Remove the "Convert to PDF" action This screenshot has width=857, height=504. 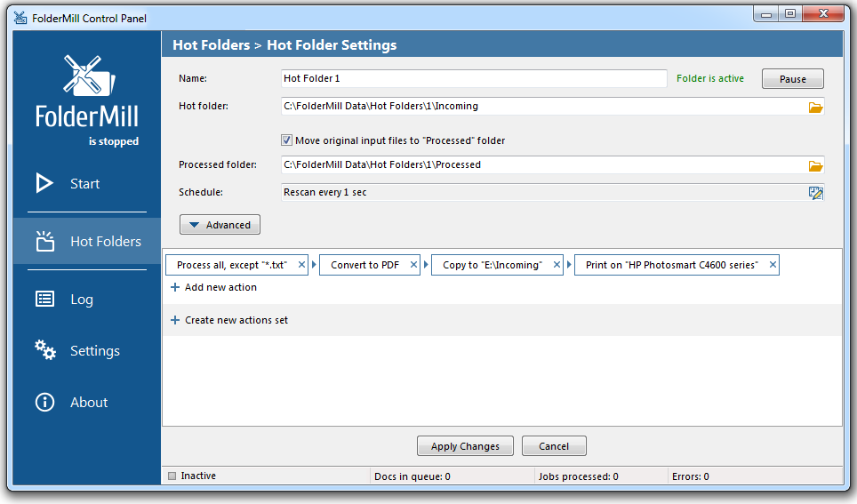pyautogui.click(x=413, y=265)
